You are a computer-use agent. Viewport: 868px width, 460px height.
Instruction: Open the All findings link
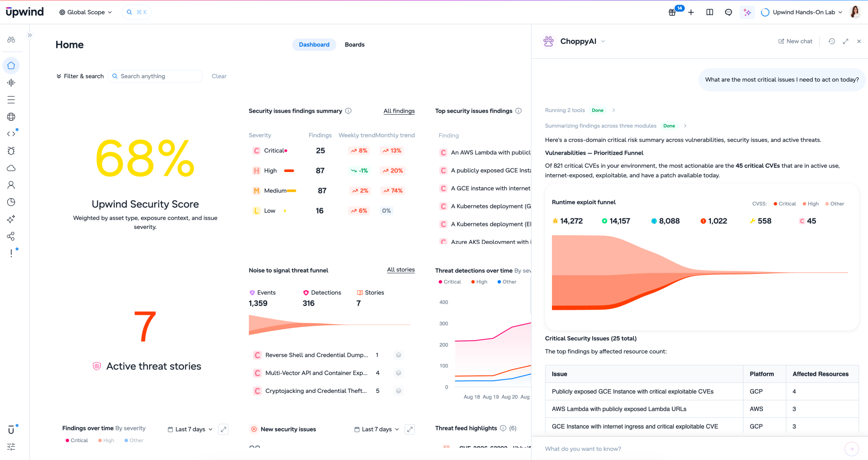point(399,111)
